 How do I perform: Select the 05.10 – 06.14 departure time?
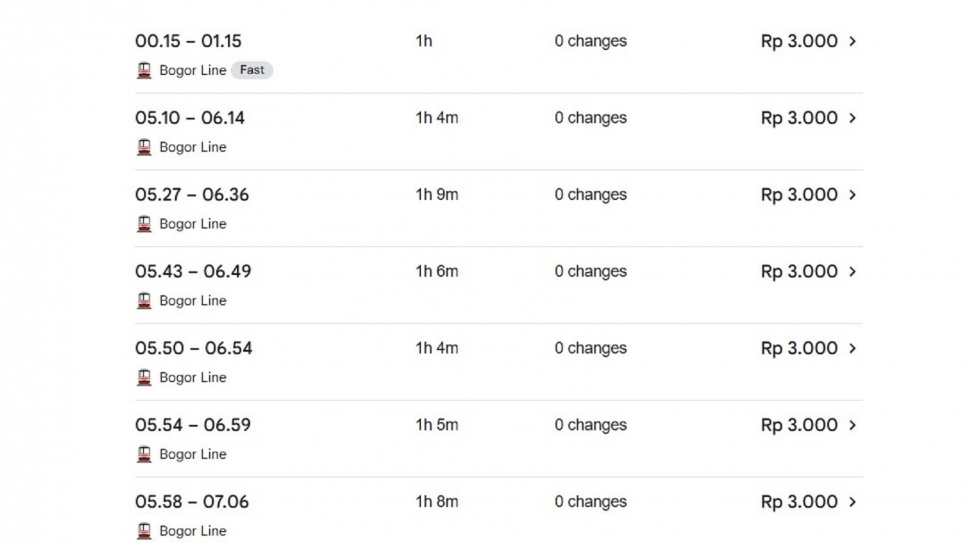click(190, 118)
